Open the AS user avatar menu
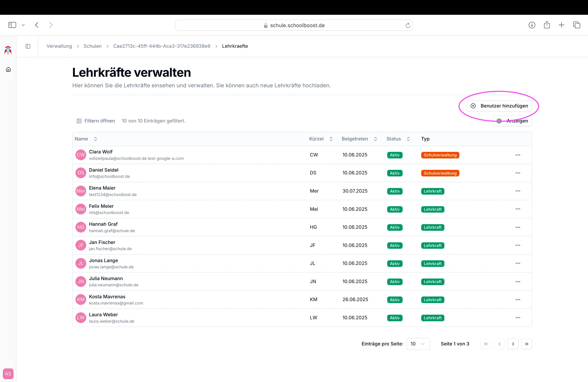This screenshot has width=588, height=382. [x=8, y=374]
